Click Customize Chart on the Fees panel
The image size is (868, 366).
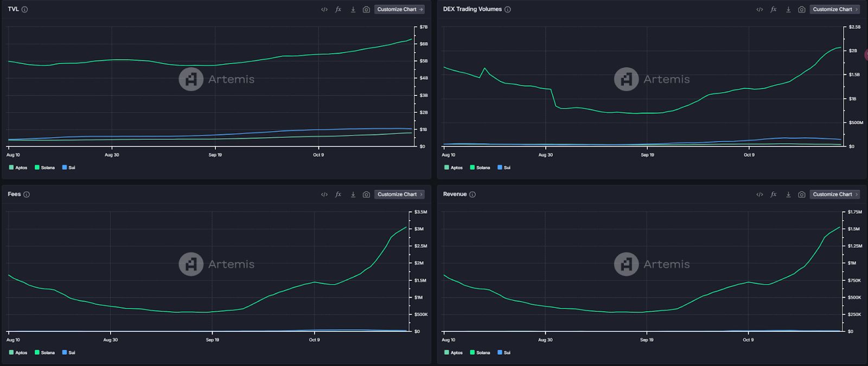(400, 194)
